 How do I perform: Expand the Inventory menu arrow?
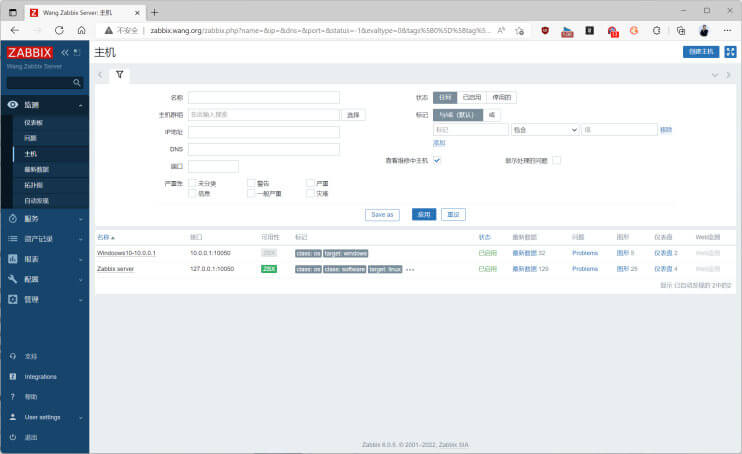(x=80, y=239)
